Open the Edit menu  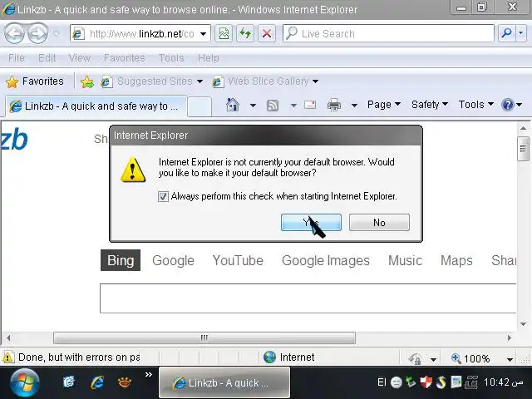click(47, 58)
